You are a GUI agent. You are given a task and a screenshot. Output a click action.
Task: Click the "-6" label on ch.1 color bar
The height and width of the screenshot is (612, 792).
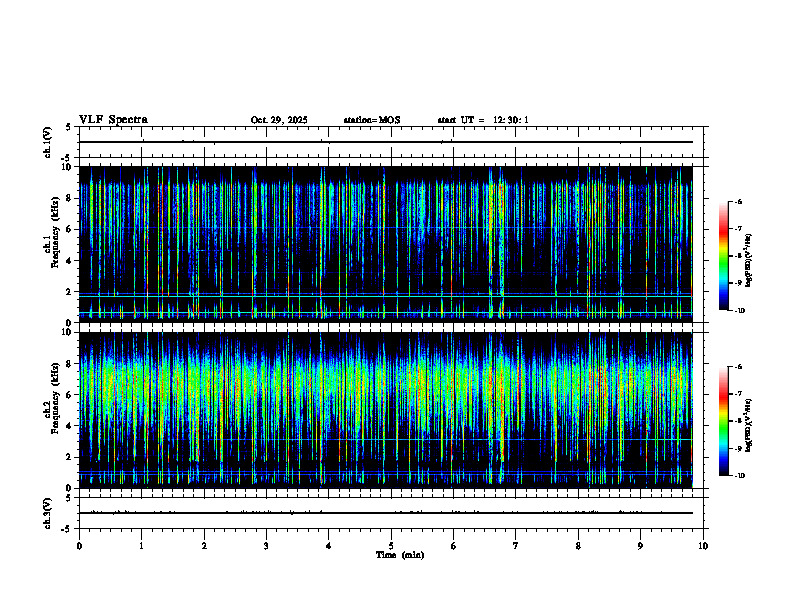pos(738,202)
